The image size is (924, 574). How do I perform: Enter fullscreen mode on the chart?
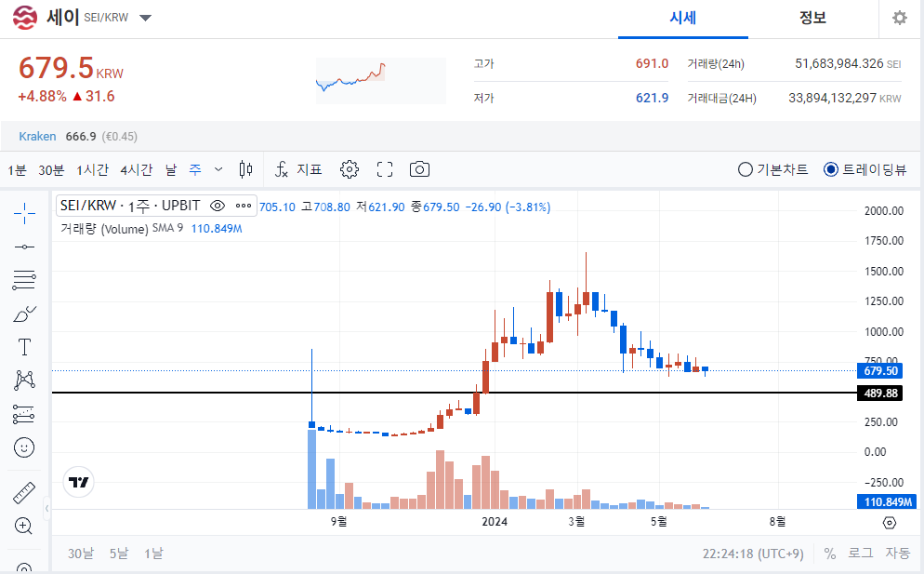pyautogui.click(x=384, y=168)
